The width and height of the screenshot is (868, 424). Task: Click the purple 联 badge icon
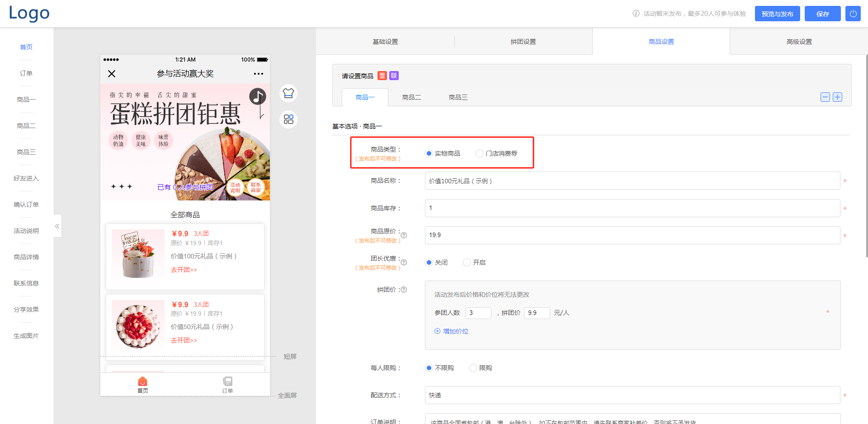394,76
